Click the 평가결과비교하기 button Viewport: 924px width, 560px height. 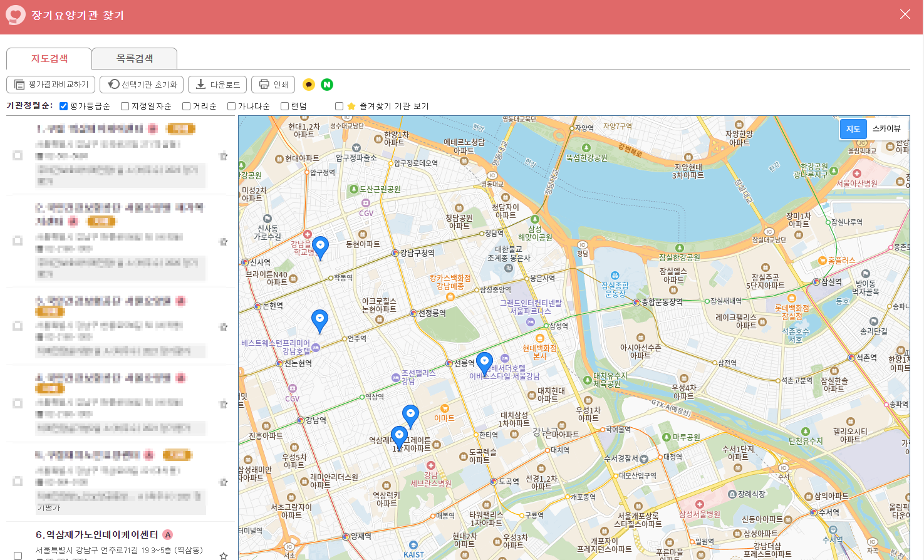51,85
